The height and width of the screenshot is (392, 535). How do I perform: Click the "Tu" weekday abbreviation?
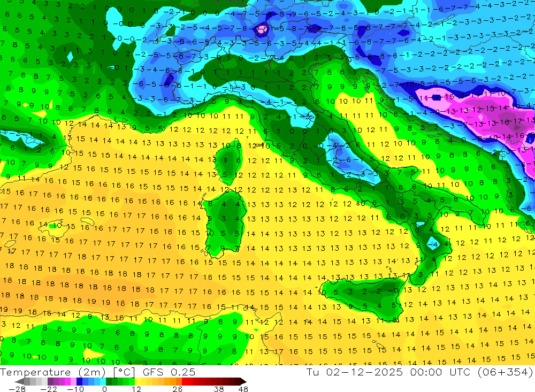[313, 372]
